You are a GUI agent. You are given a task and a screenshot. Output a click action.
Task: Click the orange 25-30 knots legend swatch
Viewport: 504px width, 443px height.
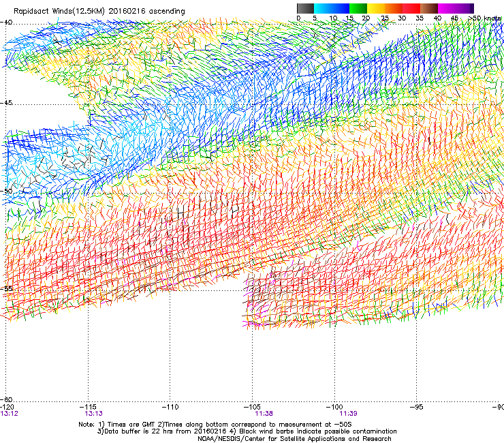pyautogui.click(x=394, y=8)
